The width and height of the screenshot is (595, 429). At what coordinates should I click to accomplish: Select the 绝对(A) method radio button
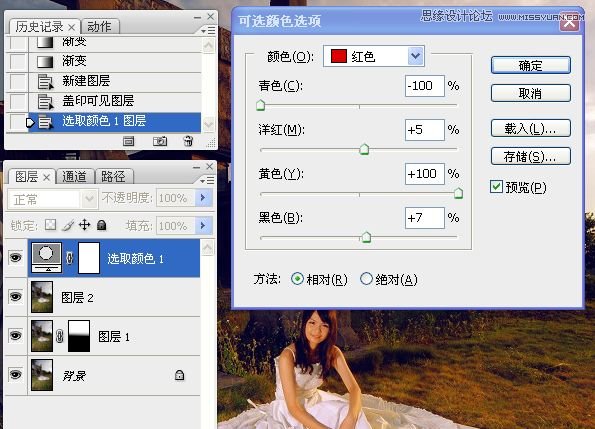point(366,279)
